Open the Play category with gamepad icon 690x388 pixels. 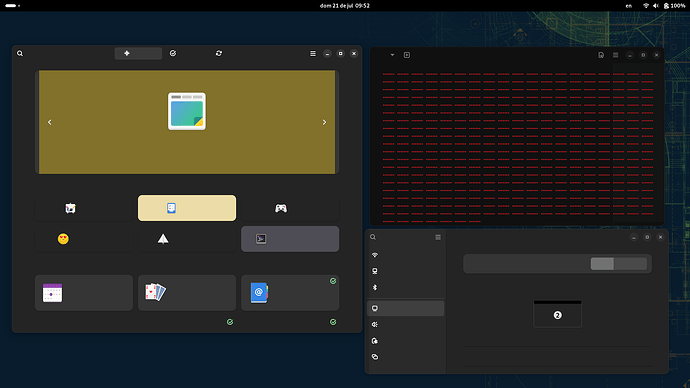[290, 208]
